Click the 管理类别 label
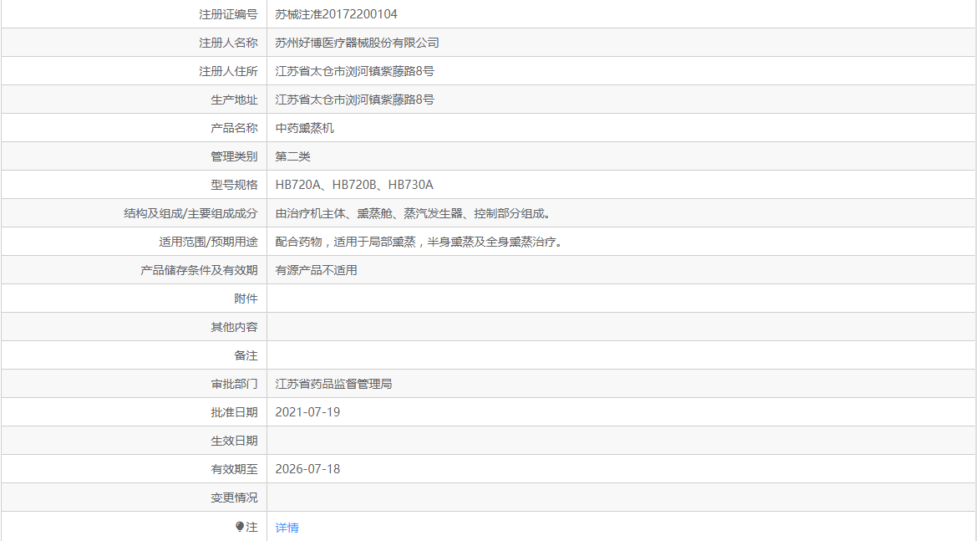Image resolution: width=980 pixels, height=541 pixels. [x=234, y=156]
